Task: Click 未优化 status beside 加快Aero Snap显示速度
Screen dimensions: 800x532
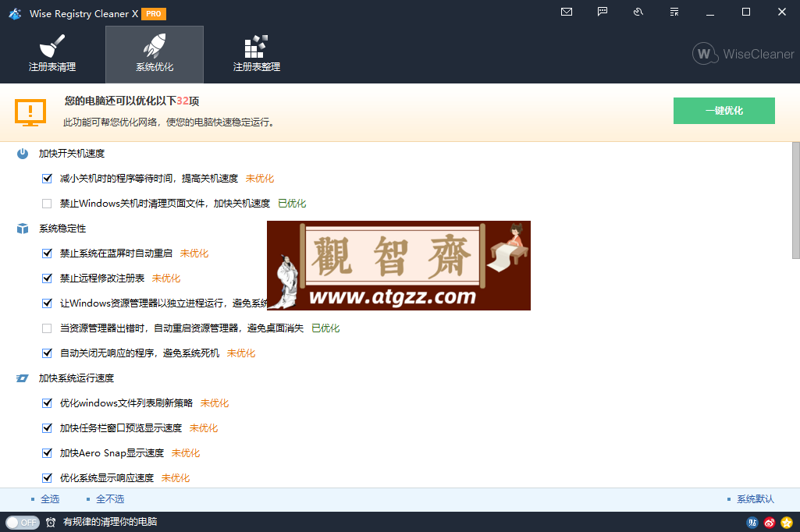Action: [x=186, y=453]
